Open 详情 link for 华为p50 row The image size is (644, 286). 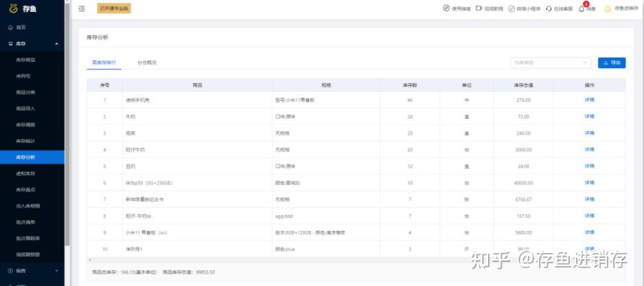pos(589,183)
